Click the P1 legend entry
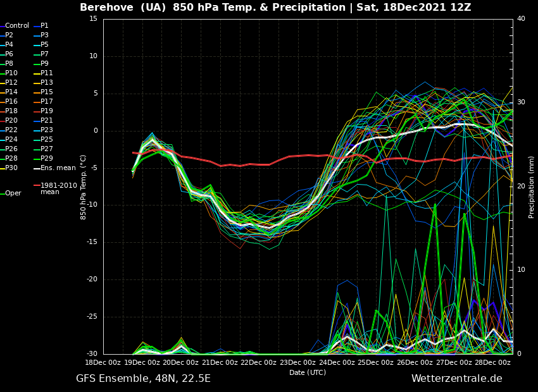The width and height of the screenshot is (538, 392). [x=44, y=26]
